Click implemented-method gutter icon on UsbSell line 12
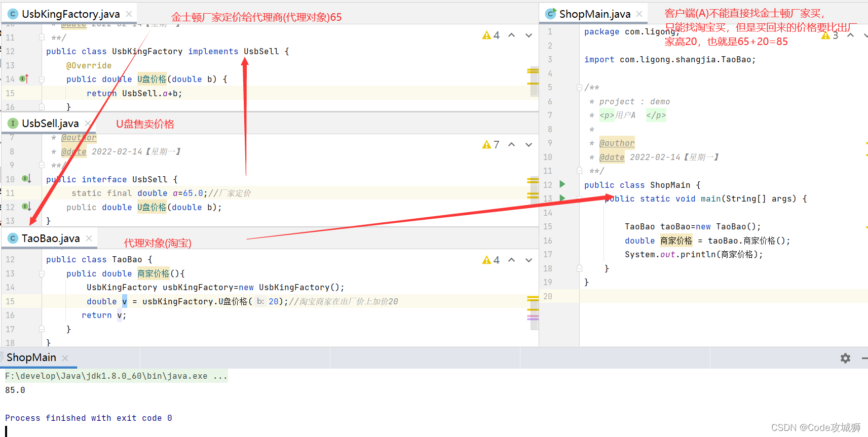868x437 pixels. (x=26, y=207)
